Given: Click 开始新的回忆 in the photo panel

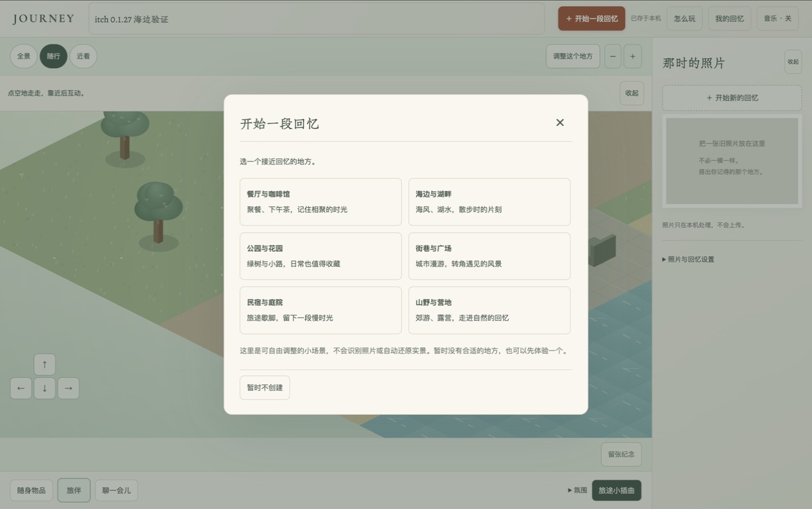Looking at the screenshot, I should [732, 98].
